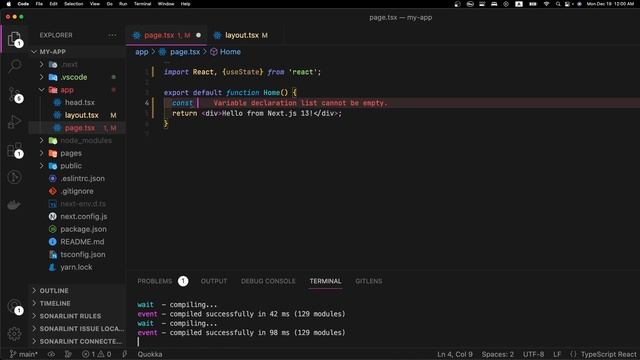Viewport: 640px width, 360px height.
Task: Click the package.json file icon
Action: [53, 229]
